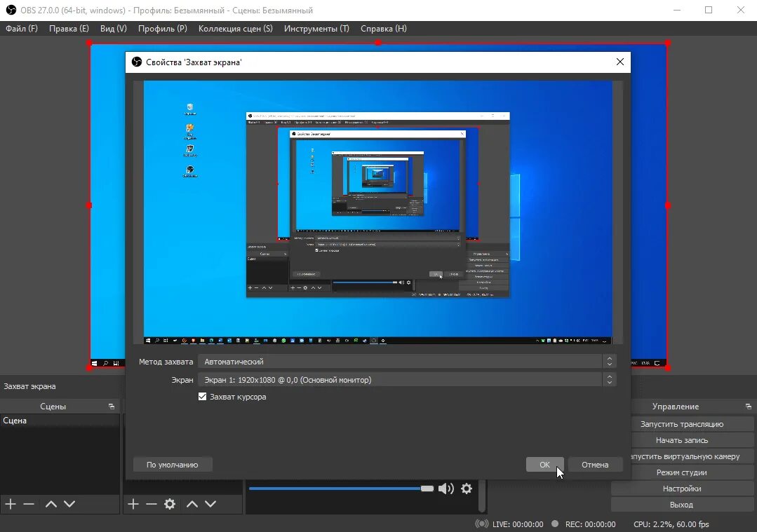Click the arrows at the end of the Экран field
This screenshot has width=757, height=532.
[609, 380]
